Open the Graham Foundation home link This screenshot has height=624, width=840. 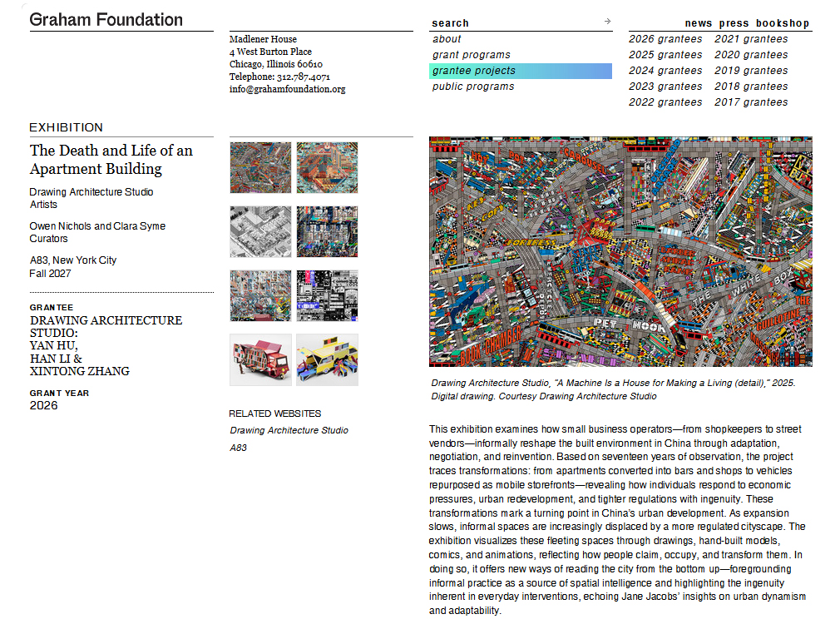(106, 20)
